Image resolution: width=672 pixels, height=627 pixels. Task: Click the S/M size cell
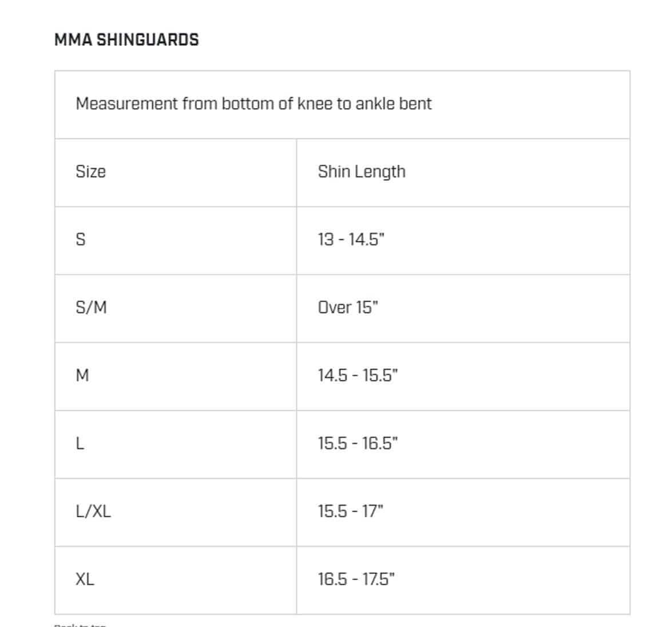coord(91,307)
